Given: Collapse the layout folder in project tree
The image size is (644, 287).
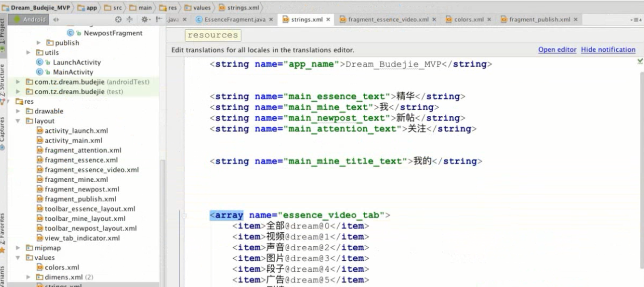Looking at the screenshot, I should 18,121.
